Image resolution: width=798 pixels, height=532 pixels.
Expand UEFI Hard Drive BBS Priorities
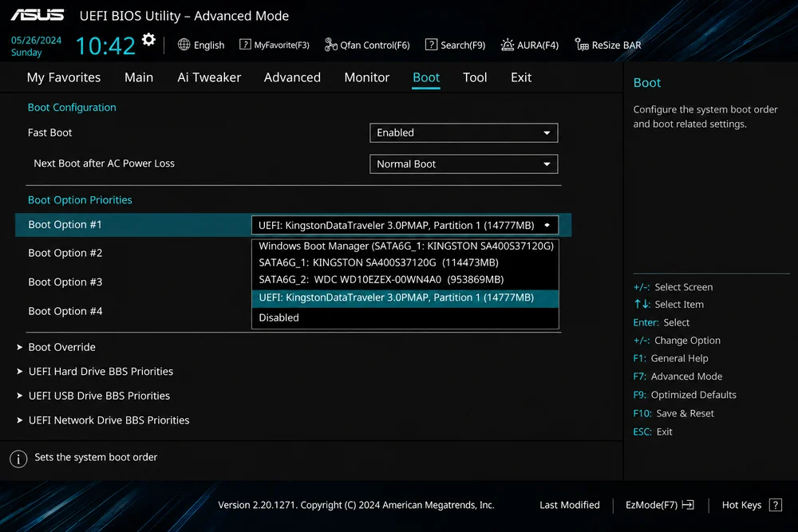(95, 371)
